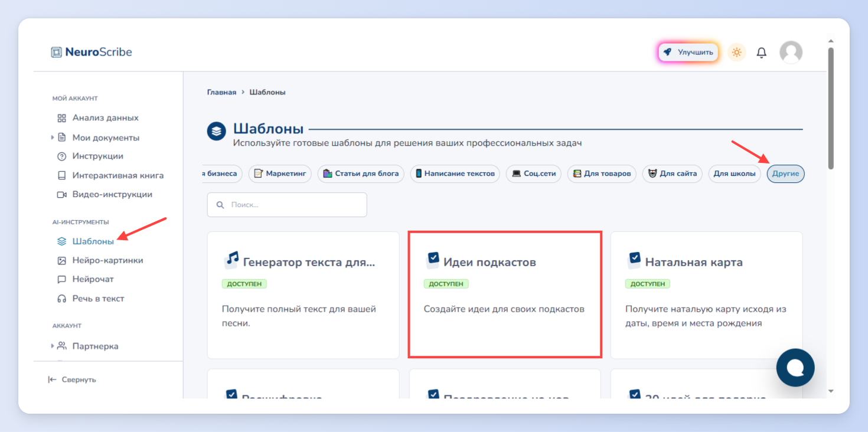
Task: Select the Для товаров category tab
Action: pos(602,174)
